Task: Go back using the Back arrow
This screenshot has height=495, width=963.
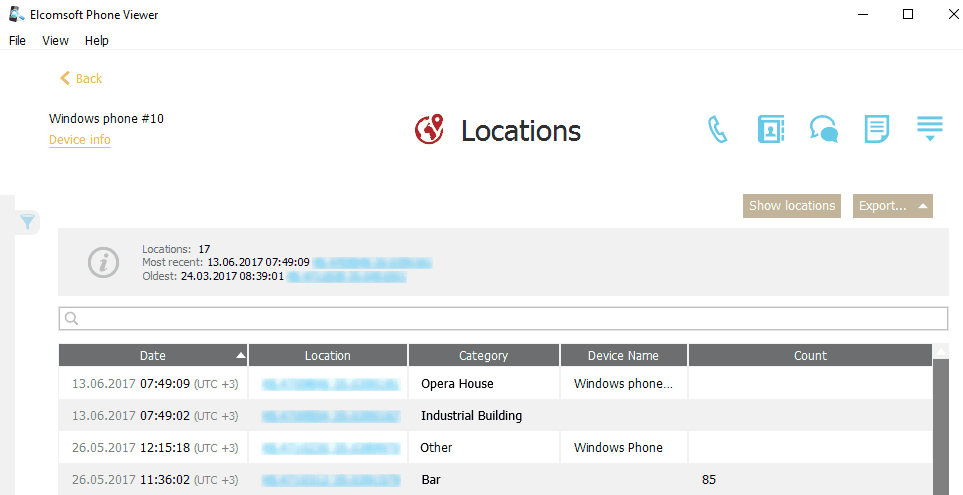Action: [81, 78]
